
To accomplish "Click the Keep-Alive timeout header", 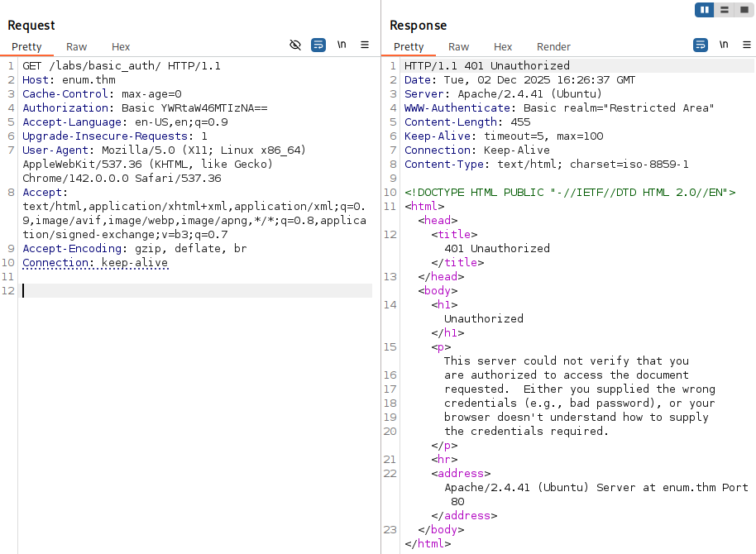I will coord(504,136).
